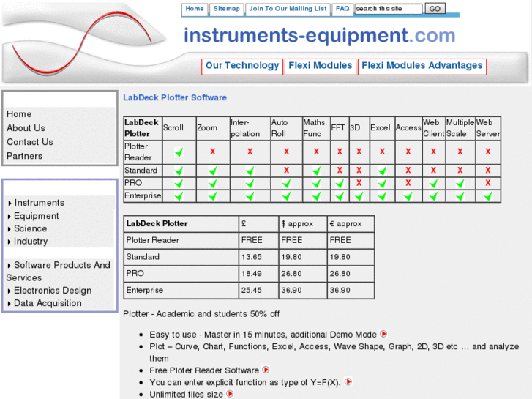
Task: Click the green check for PRO Multiple Scale
Action: point(460,183)
